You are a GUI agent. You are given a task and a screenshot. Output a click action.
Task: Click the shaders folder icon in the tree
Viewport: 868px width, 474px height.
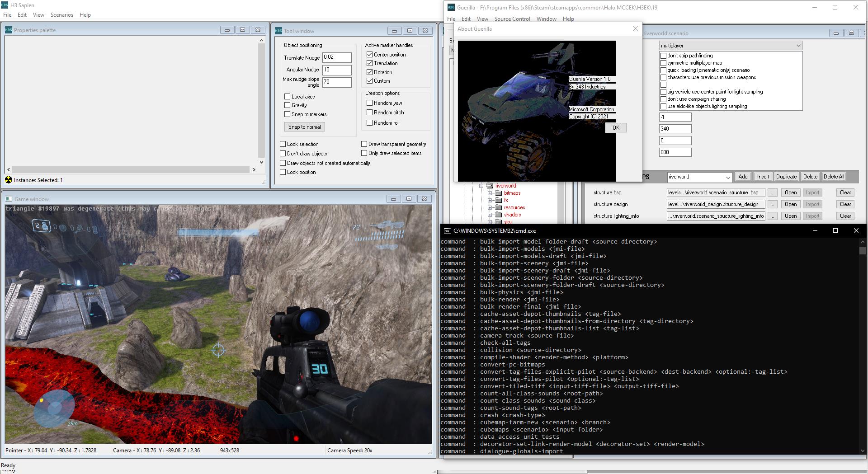pyautogui.click(x=498, y=215)
